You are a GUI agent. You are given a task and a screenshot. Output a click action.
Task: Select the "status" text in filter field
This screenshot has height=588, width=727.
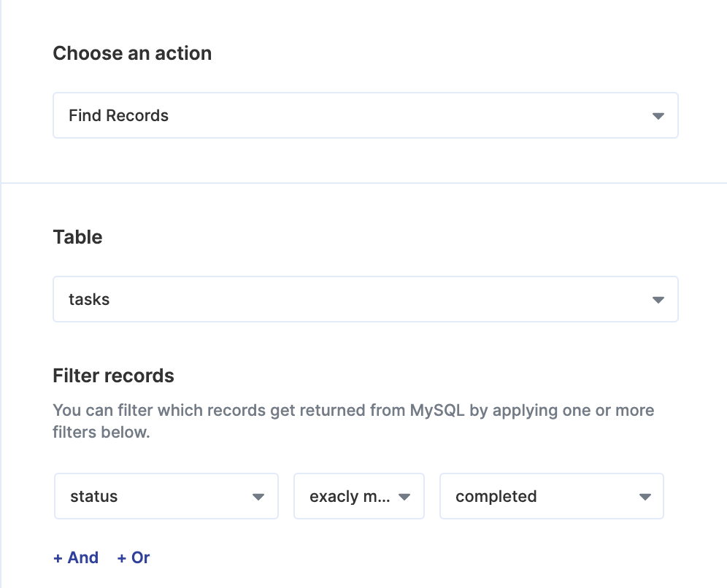coord(93,496)
